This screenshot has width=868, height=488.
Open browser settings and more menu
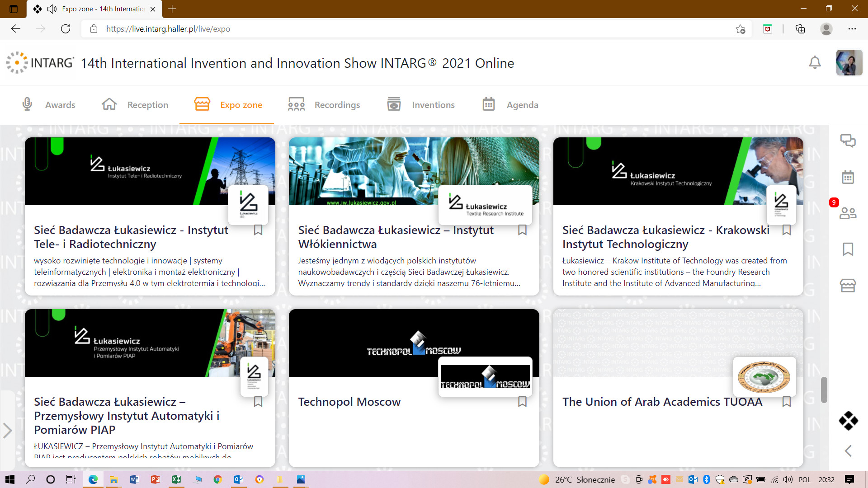852,29
